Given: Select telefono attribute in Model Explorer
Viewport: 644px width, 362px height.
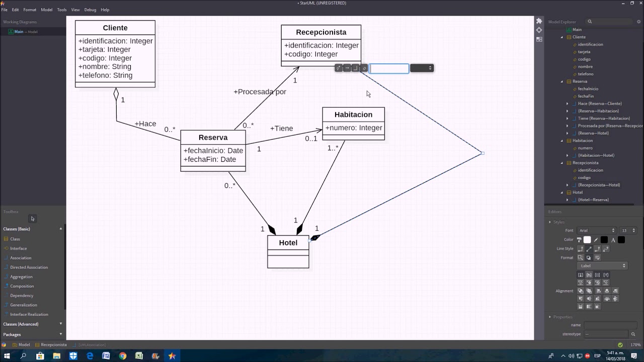Looking at the screenshot, I should coord(586,74).
